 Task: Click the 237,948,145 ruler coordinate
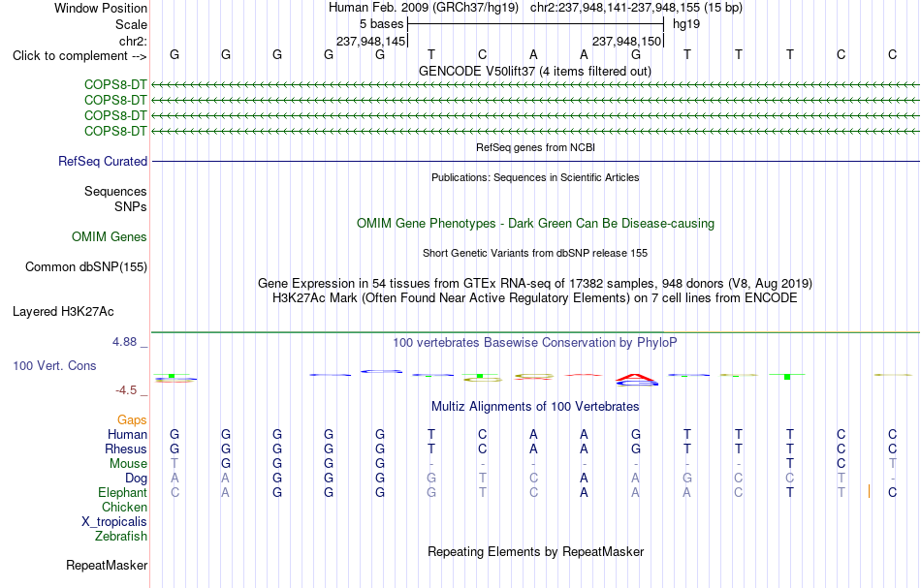pos(370,41)
